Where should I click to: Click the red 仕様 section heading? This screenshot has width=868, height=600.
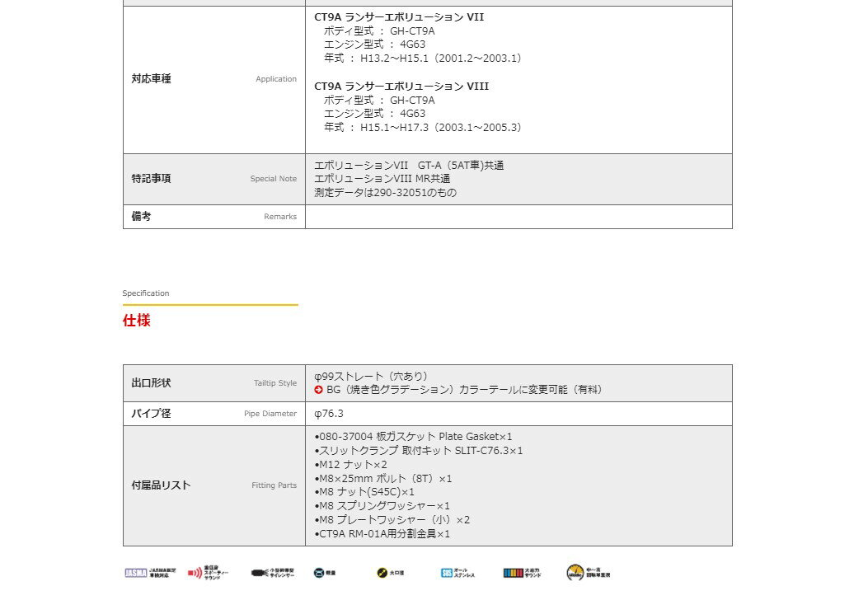coord(137,321)
